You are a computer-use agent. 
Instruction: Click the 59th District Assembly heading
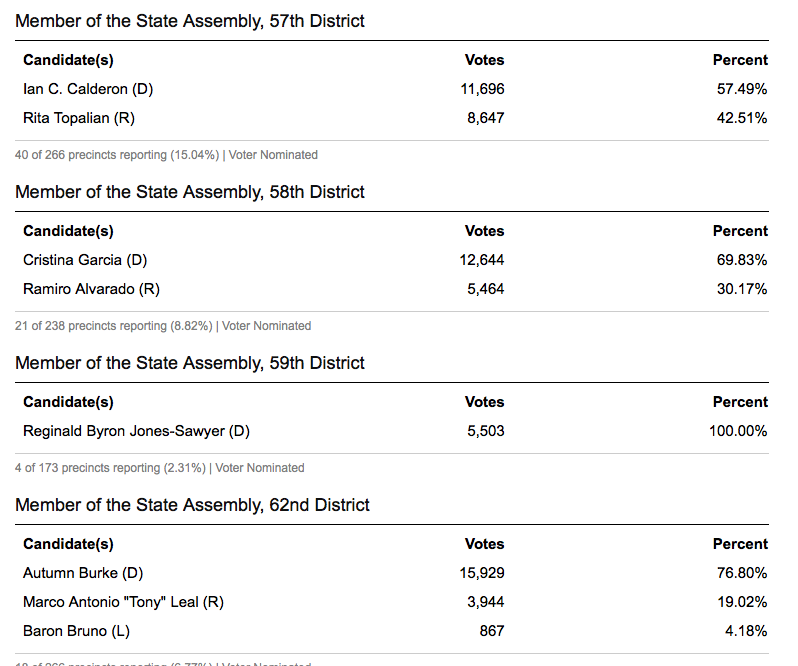(190, 363)
